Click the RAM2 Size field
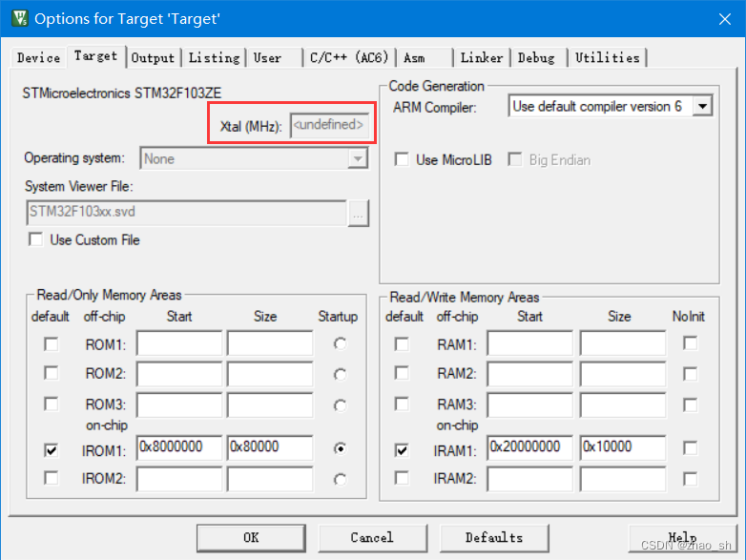 tap(623, 373)
